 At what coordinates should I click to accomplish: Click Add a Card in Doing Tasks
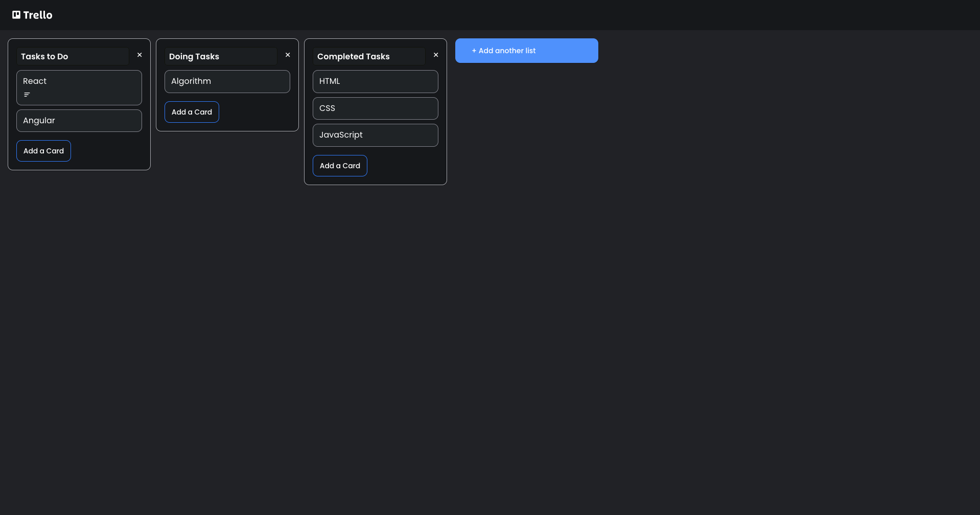click(x=192, y=111)
